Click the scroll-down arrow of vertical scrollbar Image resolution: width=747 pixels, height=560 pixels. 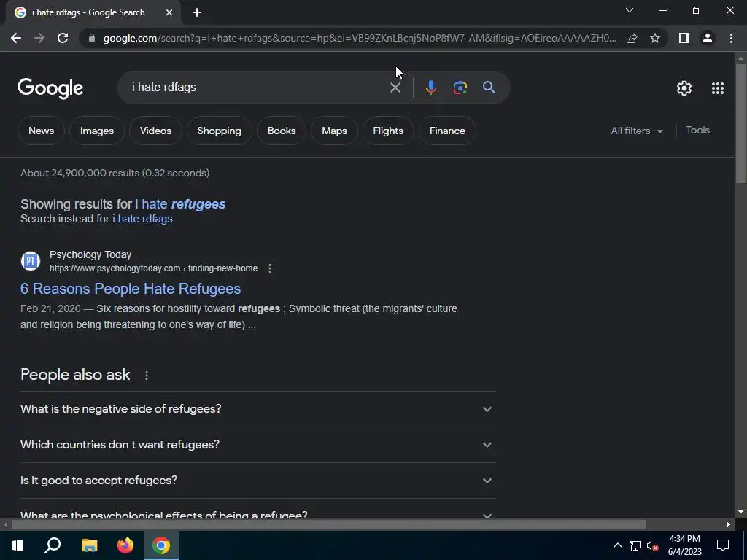(x=740, y=513)
